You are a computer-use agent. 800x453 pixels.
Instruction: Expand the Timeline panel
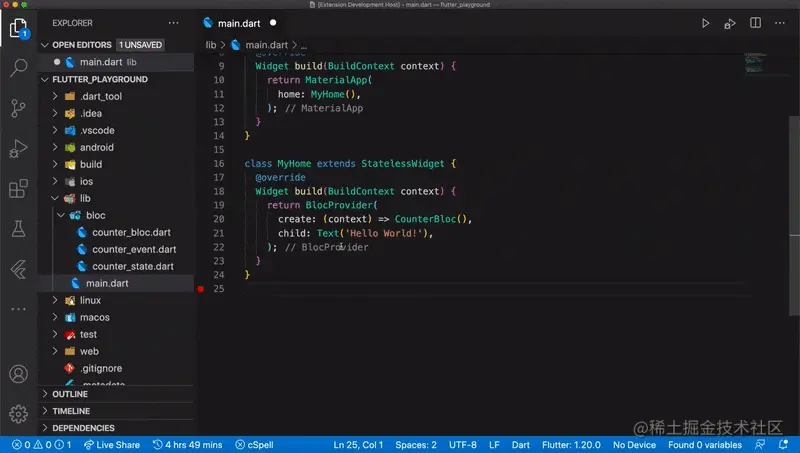(x=116, y=411)
